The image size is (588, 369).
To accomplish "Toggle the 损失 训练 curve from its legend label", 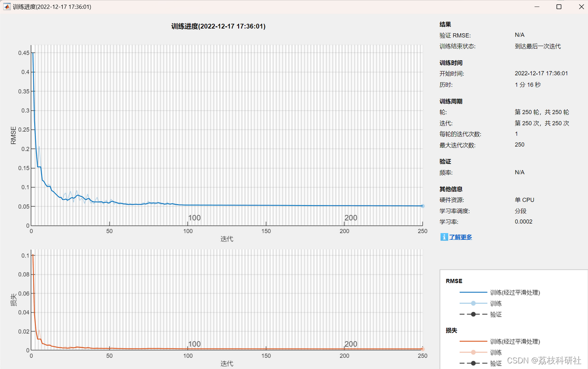I will (x=496, y=352).
